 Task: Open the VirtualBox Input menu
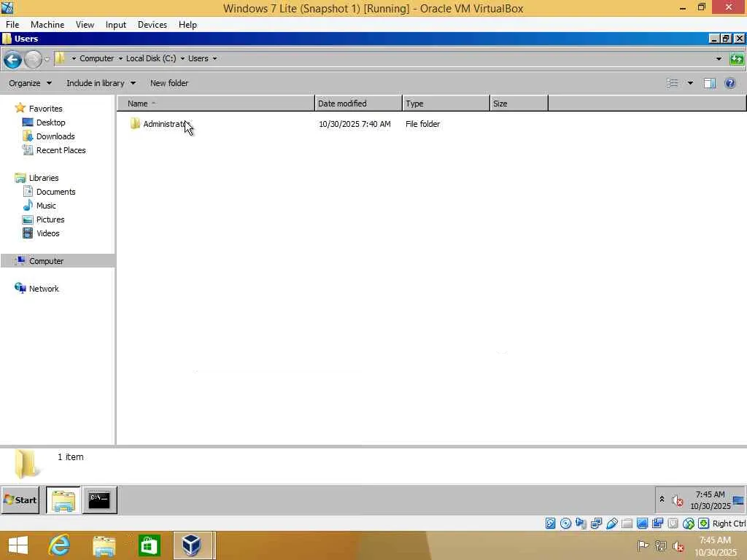pyautogui.click(x=116, y=25)
